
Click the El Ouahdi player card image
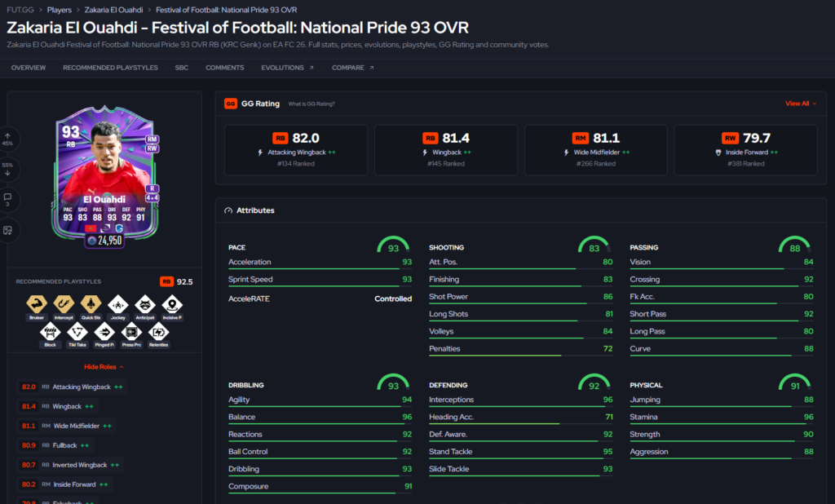[x=105, y=178]
